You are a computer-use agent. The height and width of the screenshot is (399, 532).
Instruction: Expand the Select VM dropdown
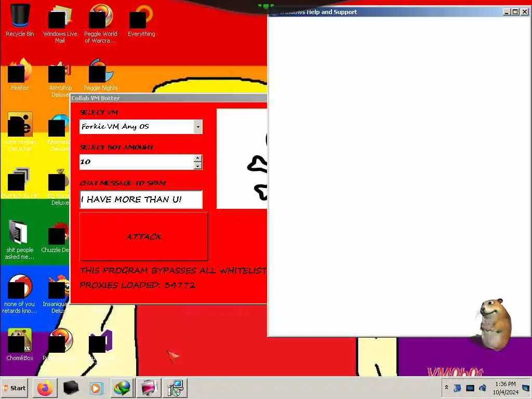pyautogui.click(x=198, y=127)
